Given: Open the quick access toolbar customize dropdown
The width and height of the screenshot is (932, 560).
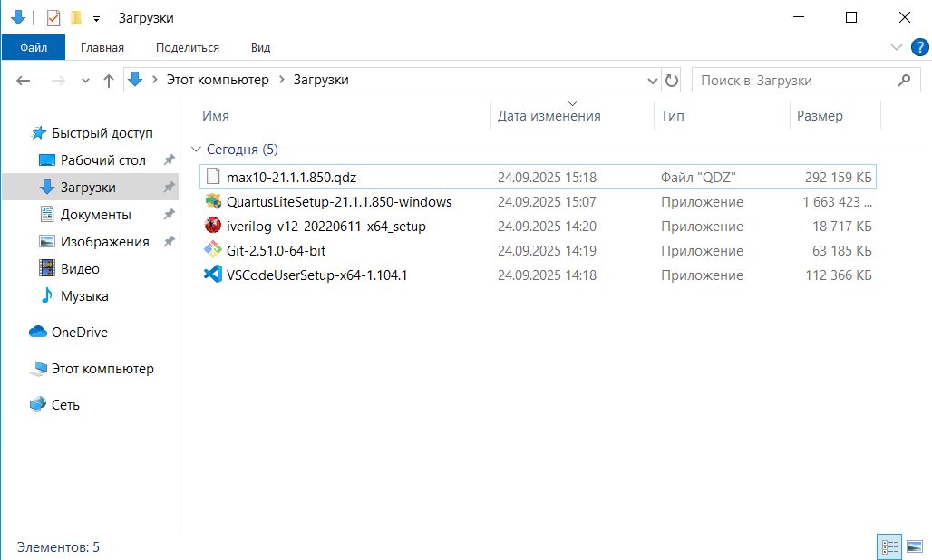Looking at the screenshot, I should [96, 19].
